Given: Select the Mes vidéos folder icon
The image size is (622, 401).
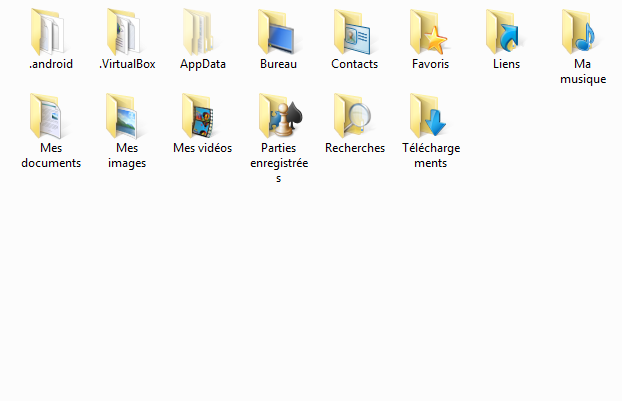Looking at the screenshot, I should pyautogui.click(x=199, y=116).
